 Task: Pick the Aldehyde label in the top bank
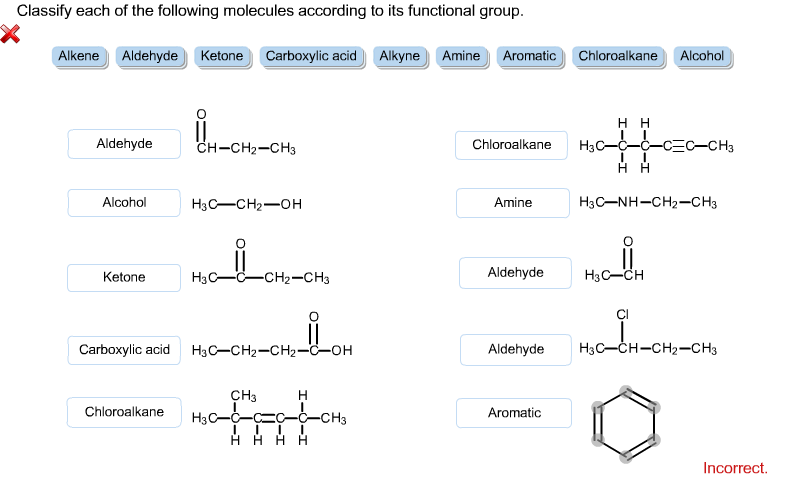pyautogui.click(x=151, y=56)
